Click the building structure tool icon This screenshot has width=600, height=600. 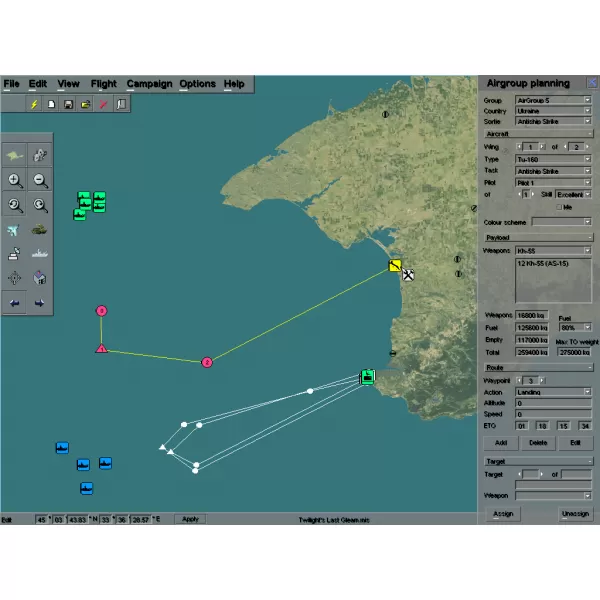(x=40, y=278)
